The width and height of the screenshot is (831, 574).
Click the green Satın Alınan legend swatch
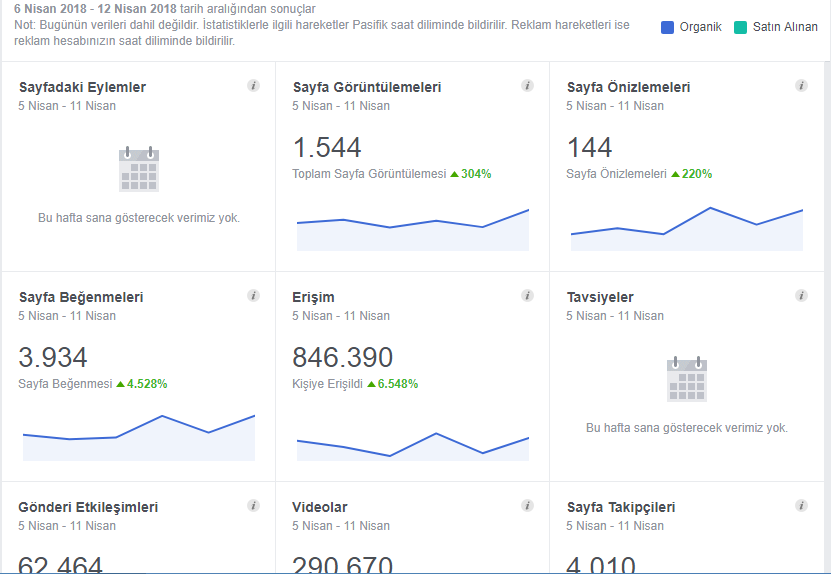740,27
